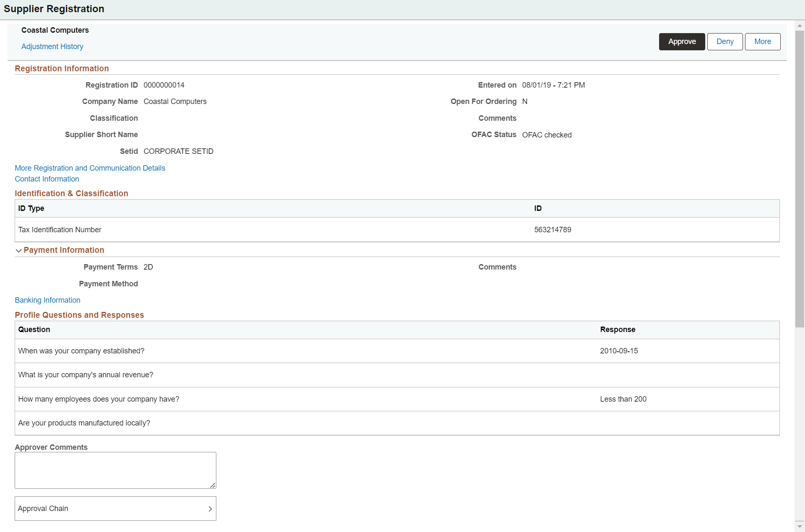Click the Approve button
805x532 pixels.
pos(681,42)
